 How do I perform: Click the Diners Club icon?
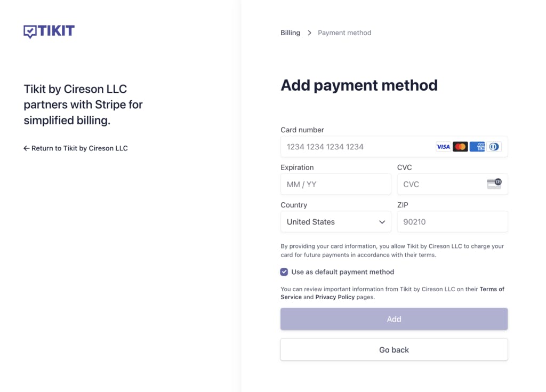[x=494, y=147]
